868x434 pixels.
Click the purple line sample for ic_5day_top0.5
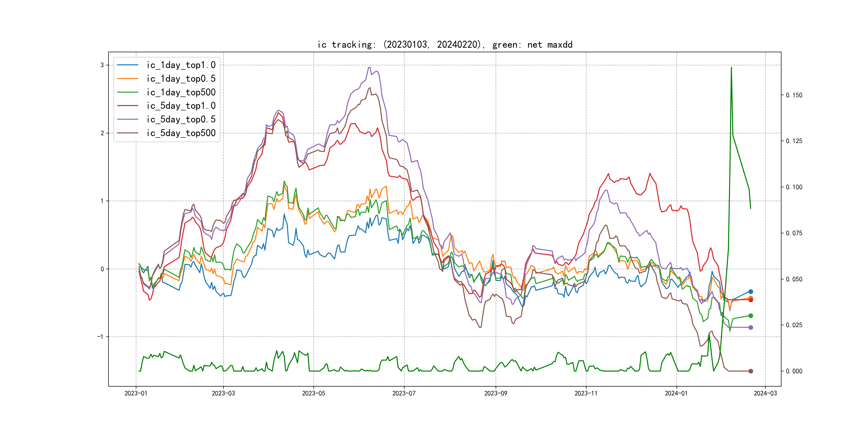pyautogui.click(x=127, y=119)
